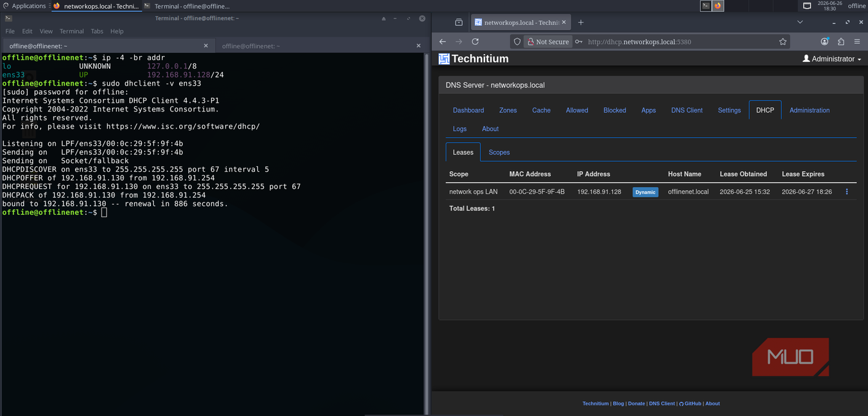Open the Firefox hamburger menu
The height and width of the screenshot is (416, 868).
pyautogui.click(x=857, y=41)
